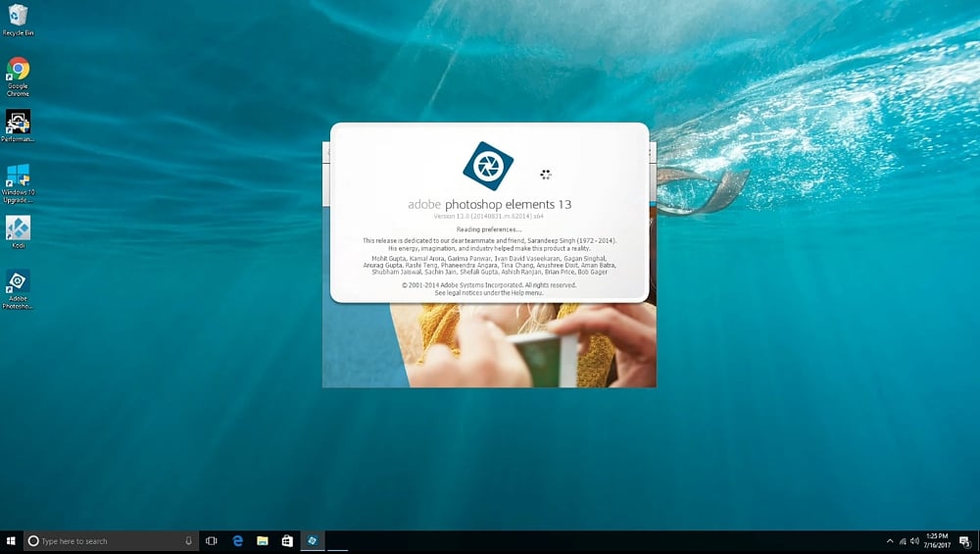Click the Photoshop Elements aperture logo
Image resolution: width=980 pixels, height=554 pixels.
click(x=488, y=166)
